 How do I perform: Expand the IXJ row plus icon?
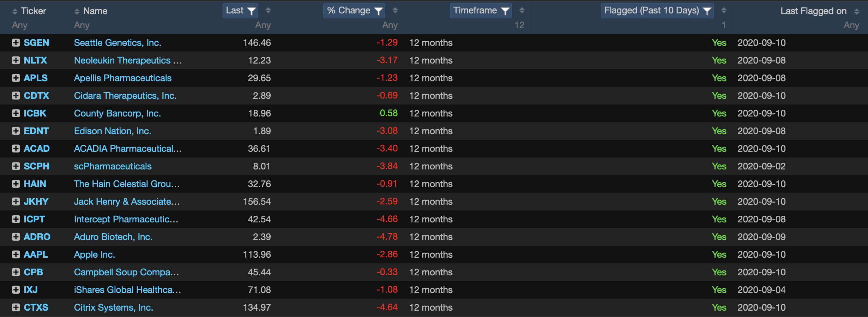[x=16, y=290]
